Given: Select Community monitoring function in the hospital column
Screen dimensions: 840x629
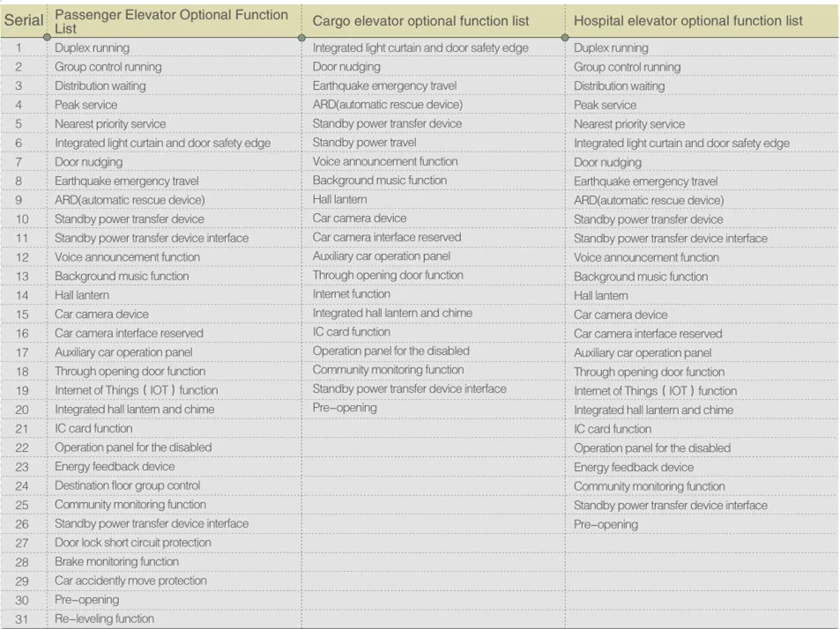Looking at the screenshot, I should (x=649, y=486).
